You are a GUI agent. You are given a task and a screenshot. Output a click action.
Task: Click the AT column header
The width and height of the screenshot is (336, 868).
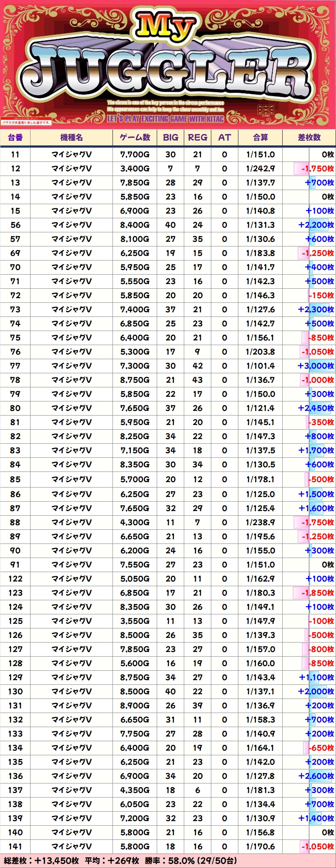coord(224,137)
